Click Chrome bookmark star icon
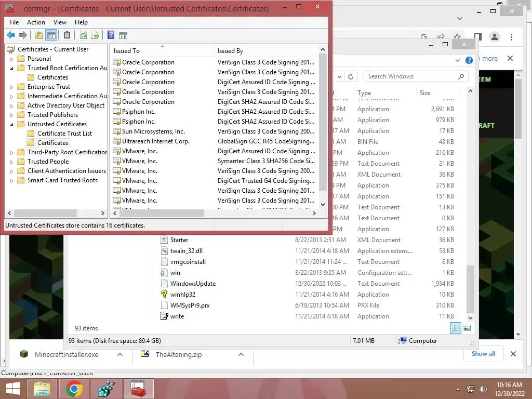This screenshot has height=399, width=532. [457, 36]
